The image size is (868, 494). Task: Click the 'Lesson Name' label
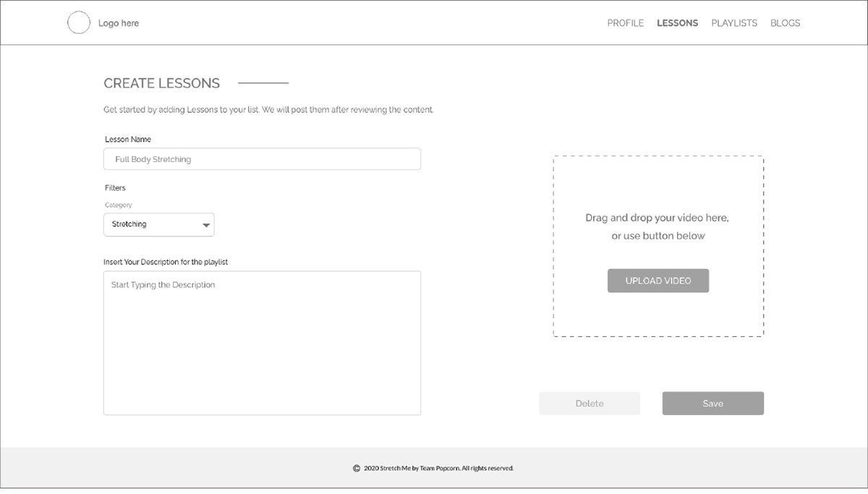[128, 139]
